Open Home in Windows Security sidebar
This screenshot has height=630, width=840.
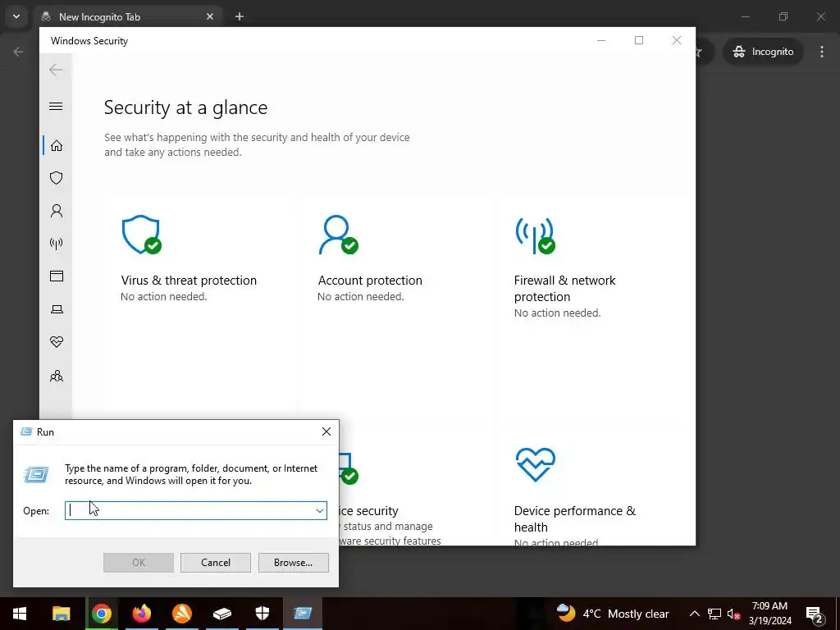pos(57,146)
